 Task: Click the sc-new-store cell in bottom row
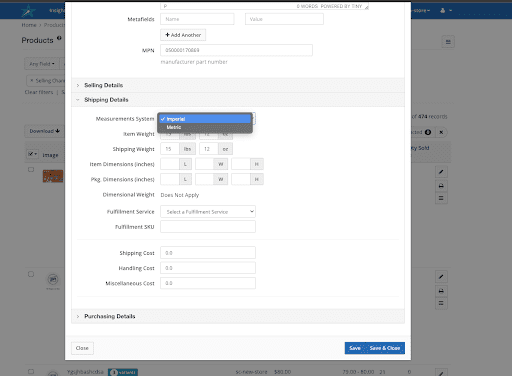point(251,372)
